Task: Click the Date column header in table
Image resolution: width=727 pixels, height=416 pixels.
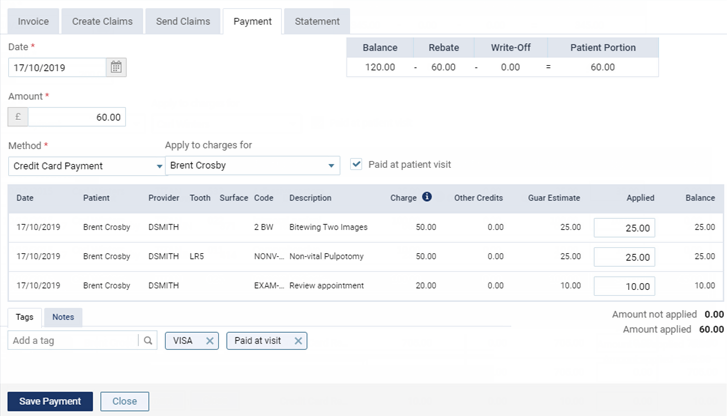Action: point(25,198)
